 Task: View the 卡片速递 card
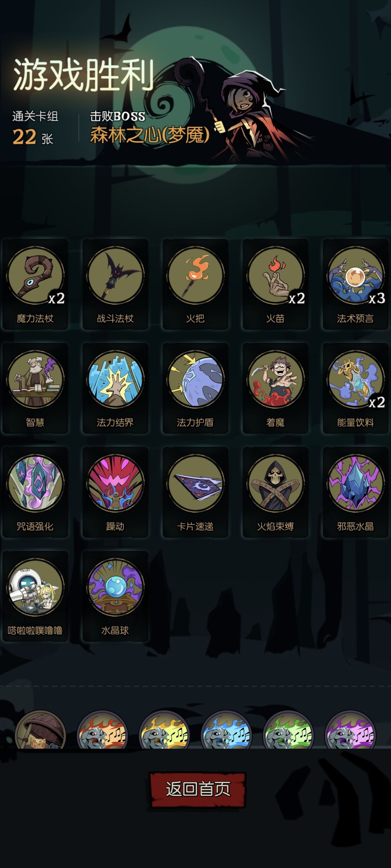coord(195,492)
